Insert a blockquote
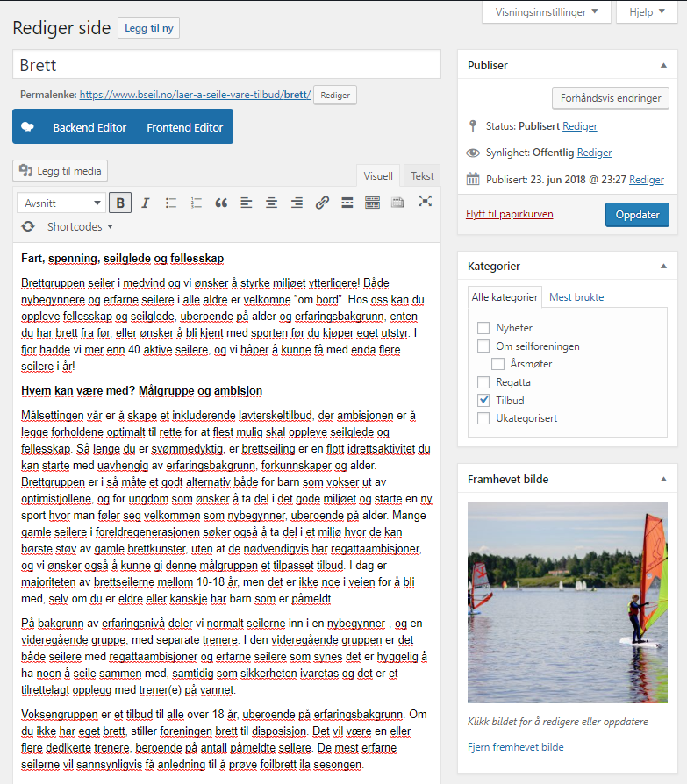Image resolution: width=687 pixels, height=784 pixels. pos(221,203)
